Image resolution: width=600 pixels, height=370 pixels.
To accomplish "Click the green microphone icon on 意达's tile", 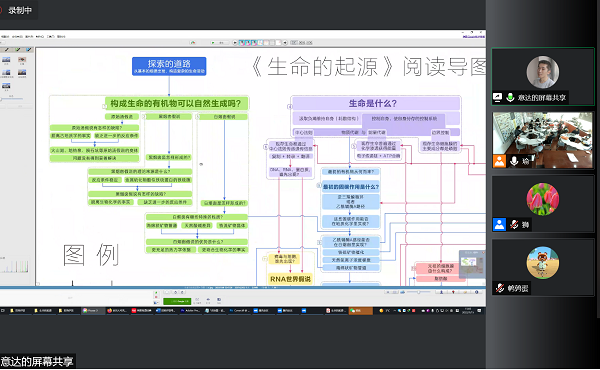I will (510, 97).
